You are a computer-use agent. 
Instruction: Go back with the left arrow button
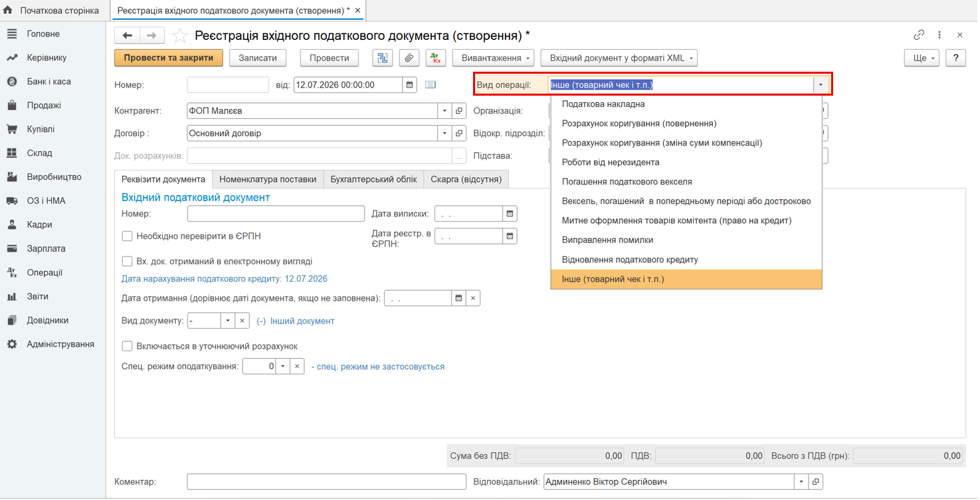tap(128, 35)
